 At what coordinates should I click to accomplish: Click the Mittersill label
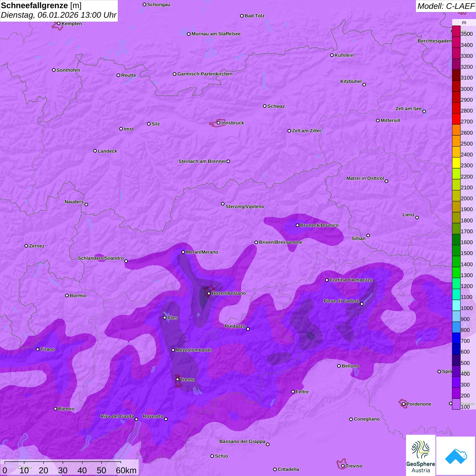[390, 120]
